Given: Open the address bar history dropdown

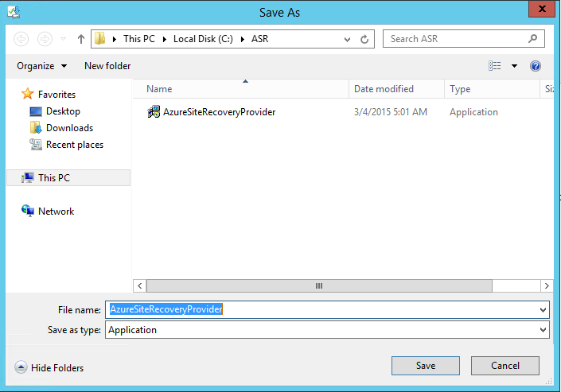Looking at the screenshot, I should coord(348,39).
